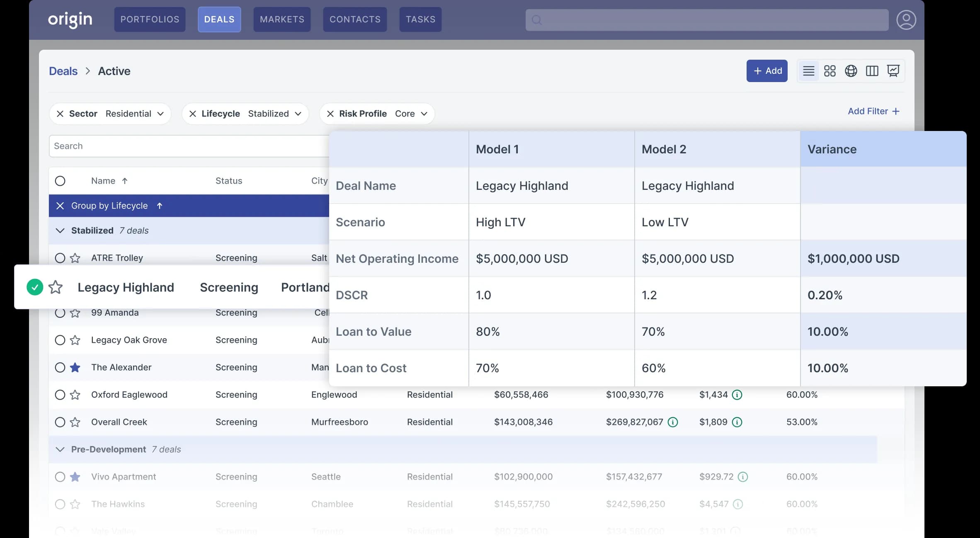Select The Alexander row checkbox

point(60,367)
